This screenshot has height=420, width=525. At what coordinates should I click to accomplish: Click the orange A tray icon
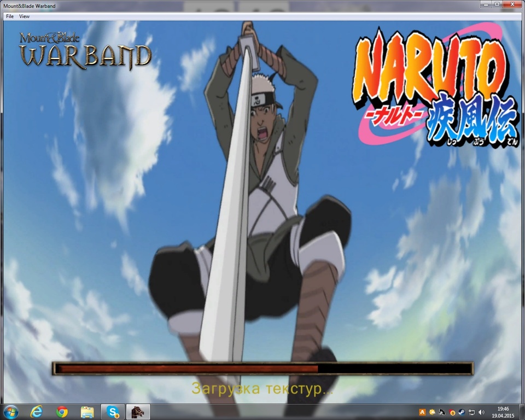click(422, 412)
